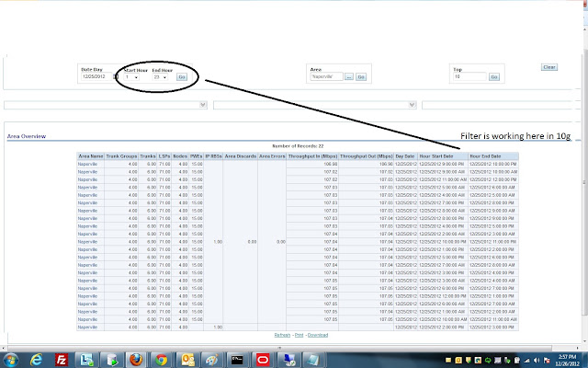588x368 pixels.
Task: Open Naperville link in the first table row
Action: 87,164
